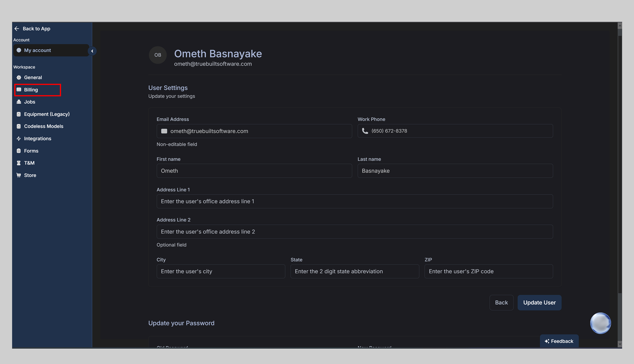Image resolution: width=634 pixels, height=364 pixels.
Task: Click the Integrations lightning bolt icon
Action: tap(19, 139)
